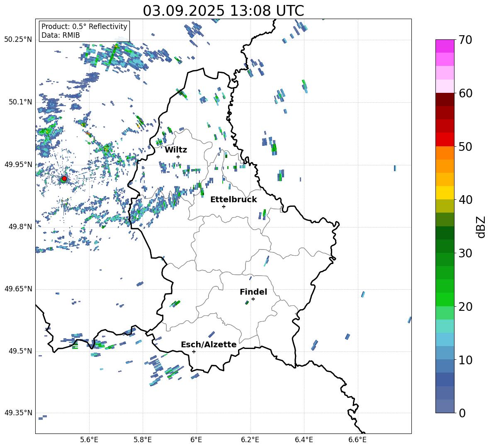Viewport: 491px width, 448px height.
Task: Click colorbar tick label 60
Action: tap(465, 93)
